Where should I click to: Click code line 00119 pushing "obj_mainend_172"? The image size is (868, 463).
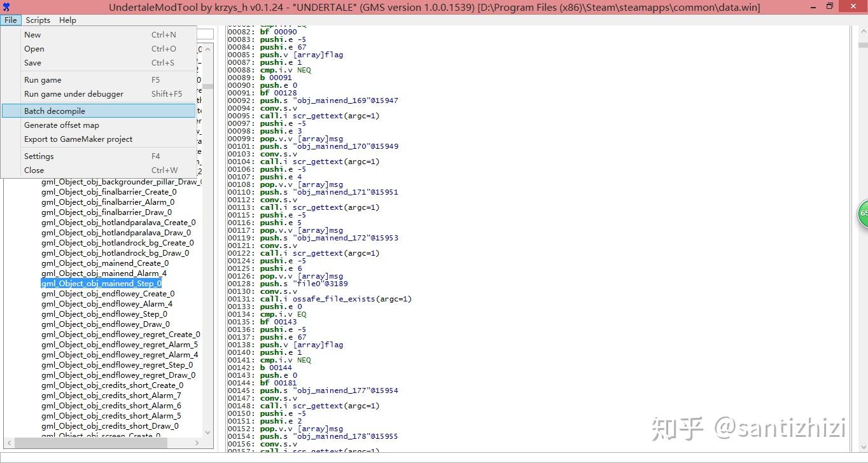pos(313,238)
